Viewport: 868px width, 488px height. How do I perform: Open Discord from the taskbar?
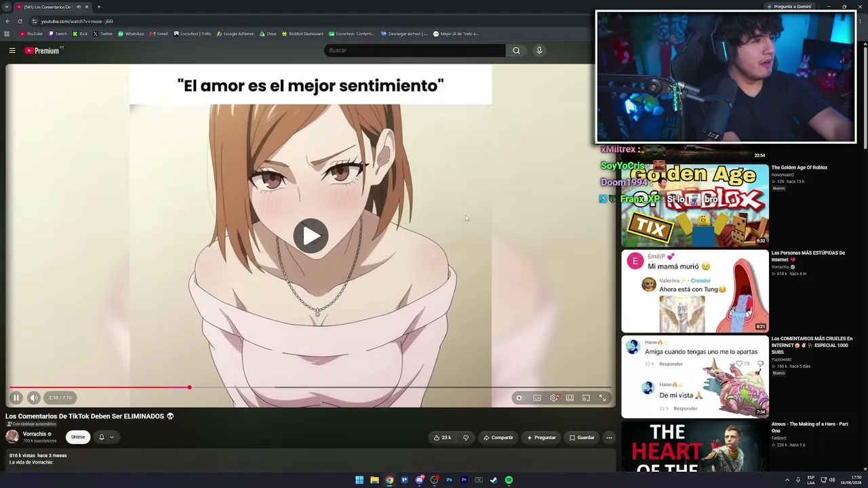419,480
